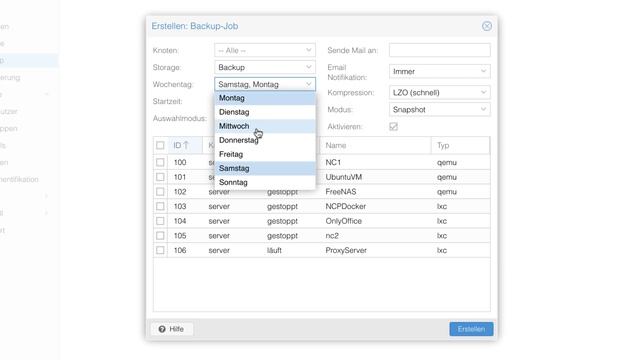
Task: Click the qemu type in FreeNAS row
Action: point(447,192)
